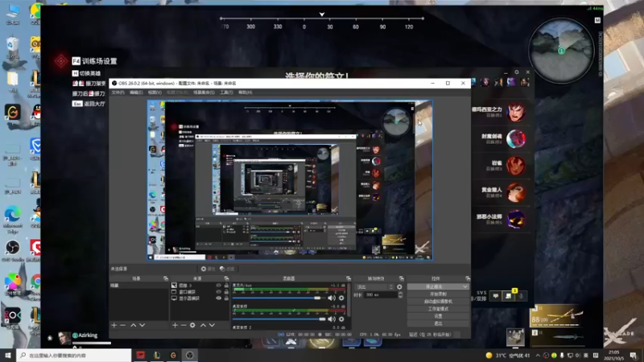Toggle the lock of the 显示器捕获 source

(x=226, y=298)
